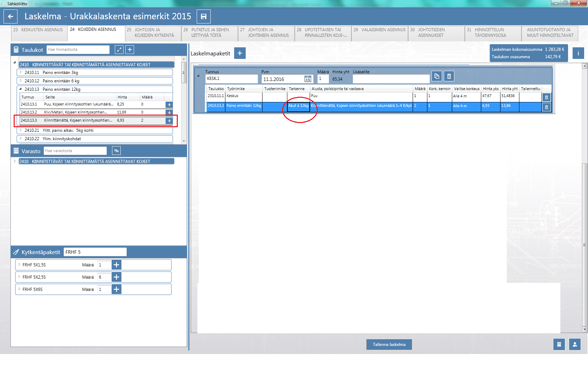Add row 2410.13.3 Kiinnittämättä to calculation

169,121
